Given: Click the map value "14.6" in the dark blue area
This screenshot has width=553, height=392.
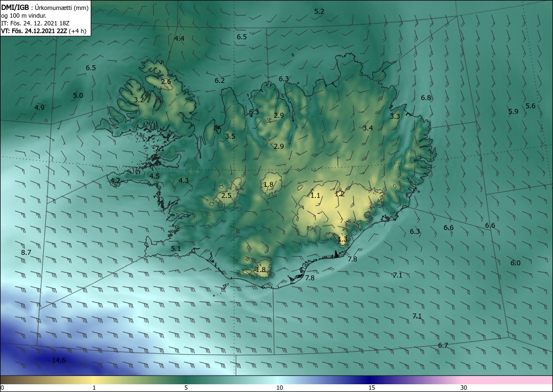Looking at the screenshot, I should [59, 360].
